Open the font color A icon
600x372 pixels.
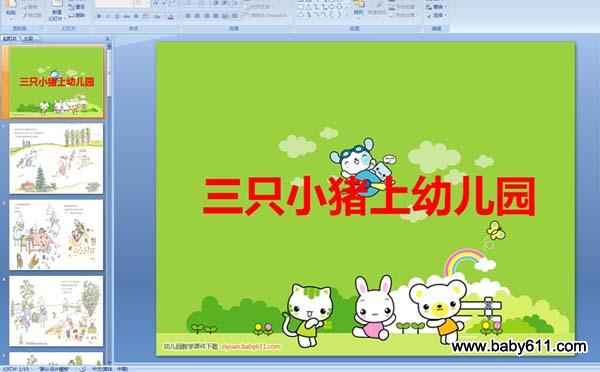171,16
